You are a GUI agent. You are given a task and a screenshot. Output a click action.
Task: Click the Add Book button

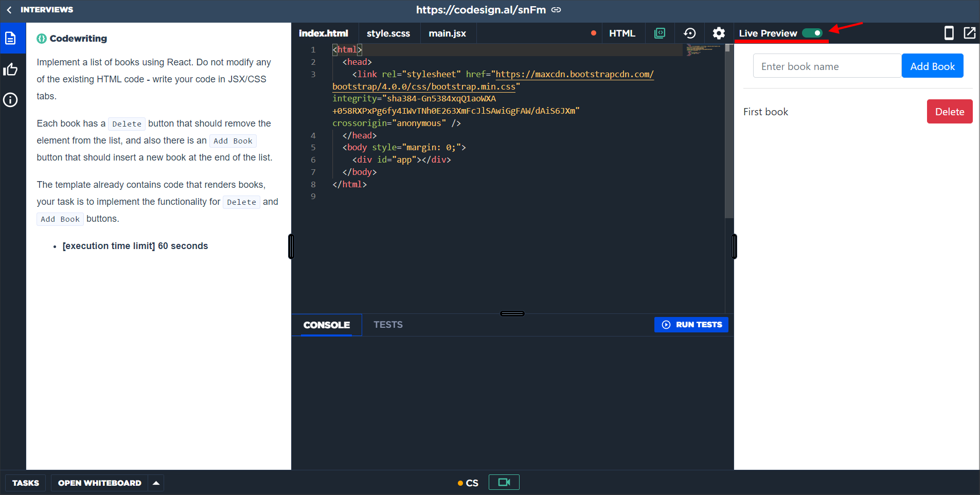932,66
